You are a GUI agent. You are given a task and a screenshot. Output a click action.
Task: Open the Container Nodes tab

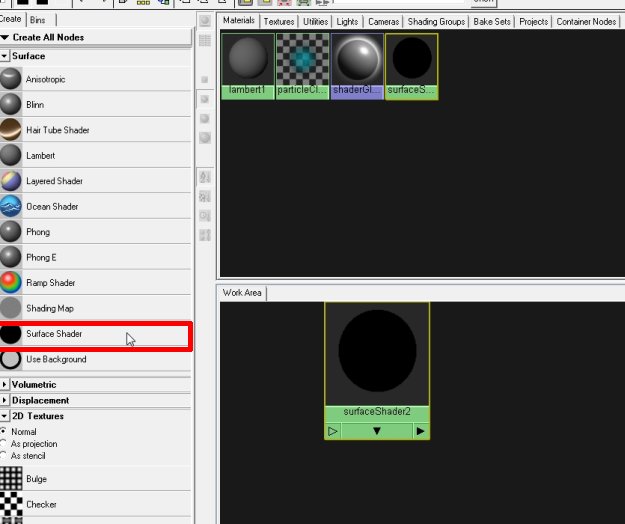pyautogui.click(x=586, y=22)
